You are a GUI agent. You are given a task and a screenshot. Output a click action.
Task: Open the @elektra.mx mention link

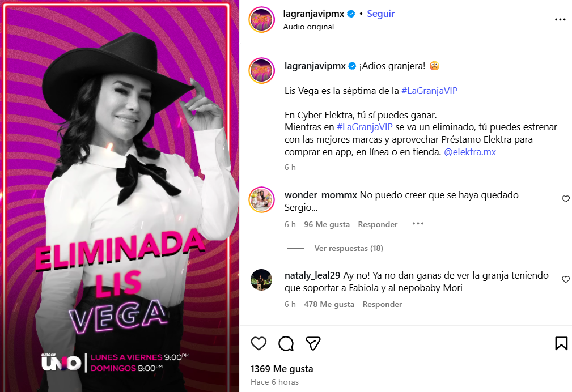pos(470,152)
